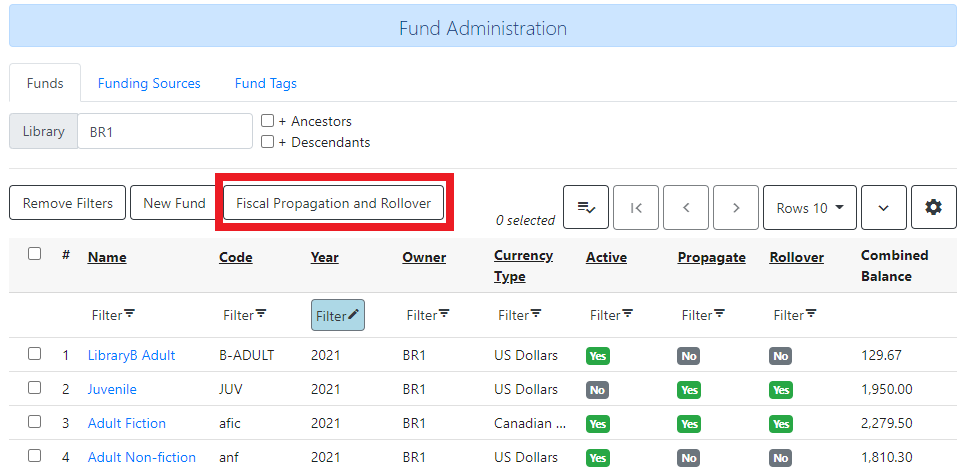966x472 pixels.
Task: Open the Active column filter dropdown
Action: 612,315
